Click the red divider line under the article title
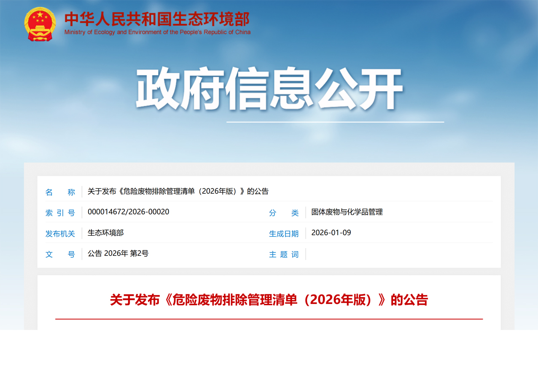538x392 pixels. point(269,319)
